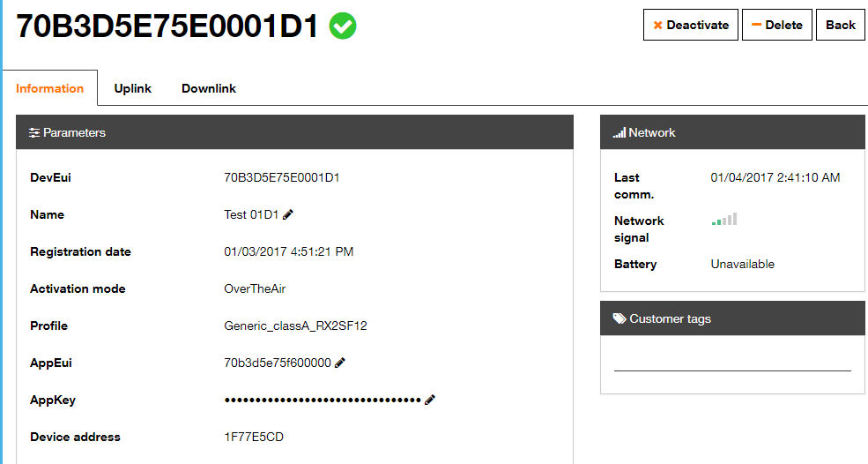Screen dimensions: 868x464
Task: Open the Downlink tab
Action: pyautogui.click(x=209, y=89)
